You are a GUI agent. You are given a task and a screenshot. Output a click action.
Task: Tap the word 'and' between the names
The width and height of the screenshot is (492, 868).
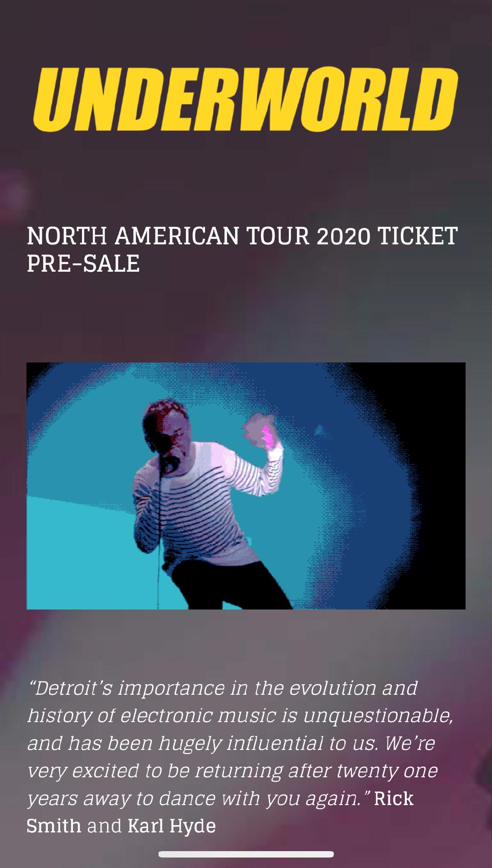tap(104, 826)
